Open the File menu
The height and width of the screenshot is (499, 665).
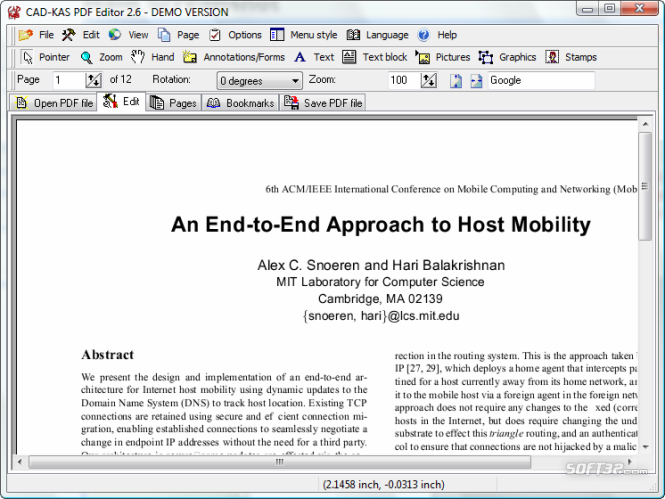(x=36, y=35)
